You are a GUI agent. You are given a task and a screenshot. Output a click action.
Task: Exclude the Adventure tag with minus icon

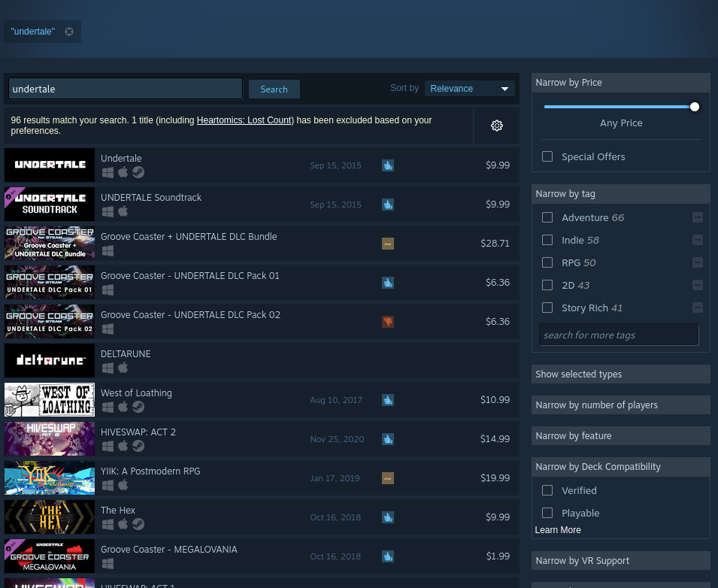(x=697, y=217)
